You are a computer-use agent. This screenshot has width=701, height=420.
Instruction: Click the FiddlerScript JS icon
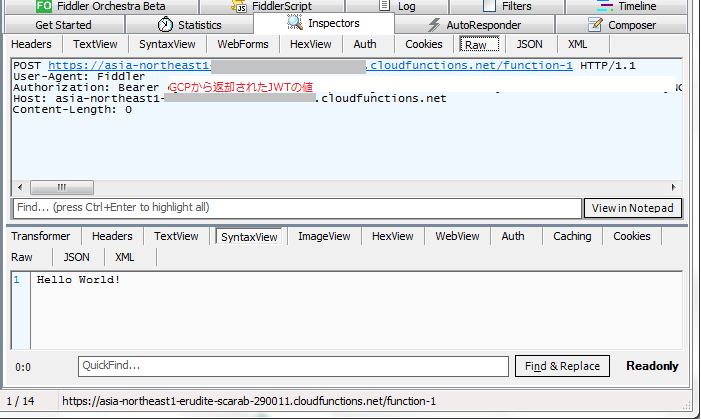[x=239, y=6]
